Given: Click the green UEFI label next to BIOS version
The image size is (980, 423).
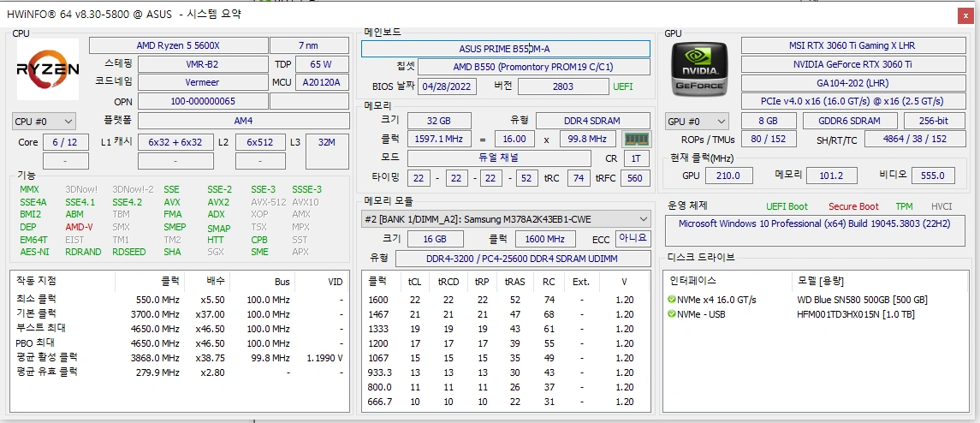Looking at the screenshot, I should pos(623,87).
